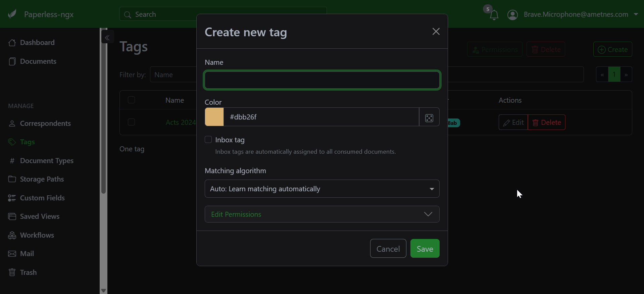Tick the checkbox for Acts 2024 row
The width and height of the screenshot is (644, 294).
(132, 122)
